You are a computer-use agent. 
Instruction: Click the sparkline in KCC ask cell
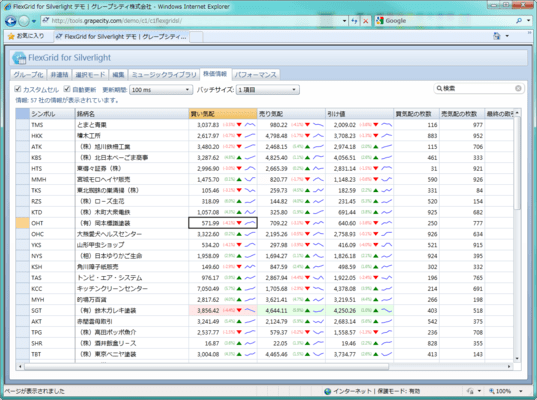pyautogui.click(x=318, y=289)
